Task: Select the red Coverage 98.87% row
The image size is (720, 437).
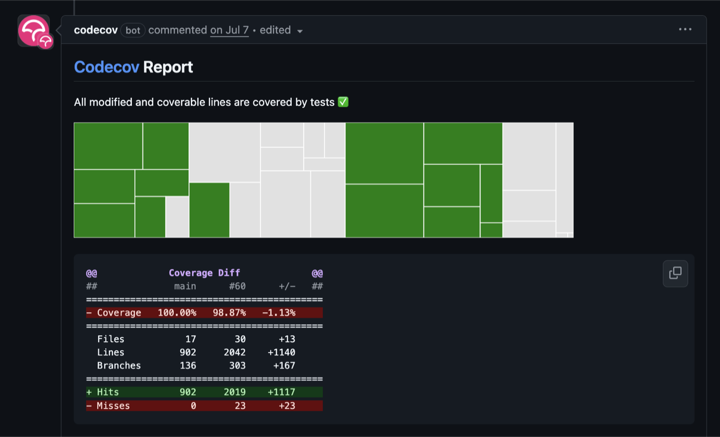Action: (x=204, y=313)
